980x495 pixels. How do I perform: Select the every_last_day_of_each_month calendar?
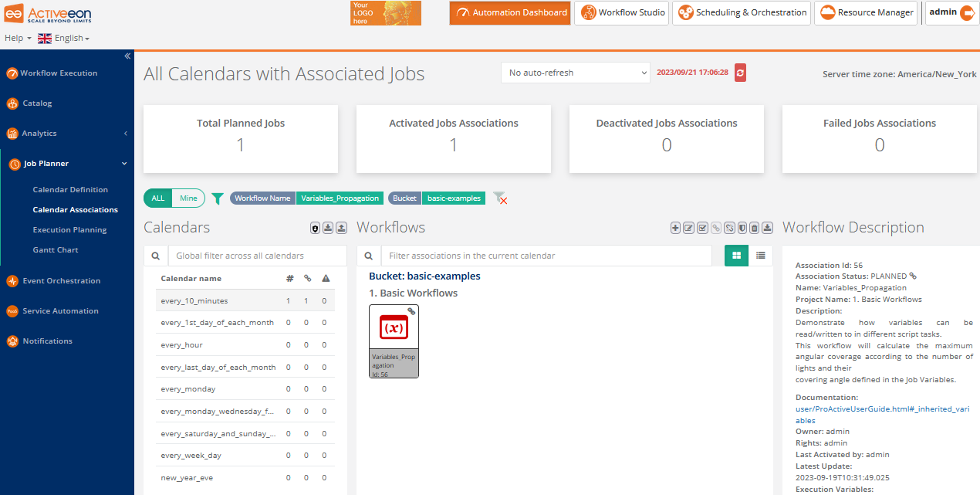tap(245, 368)
